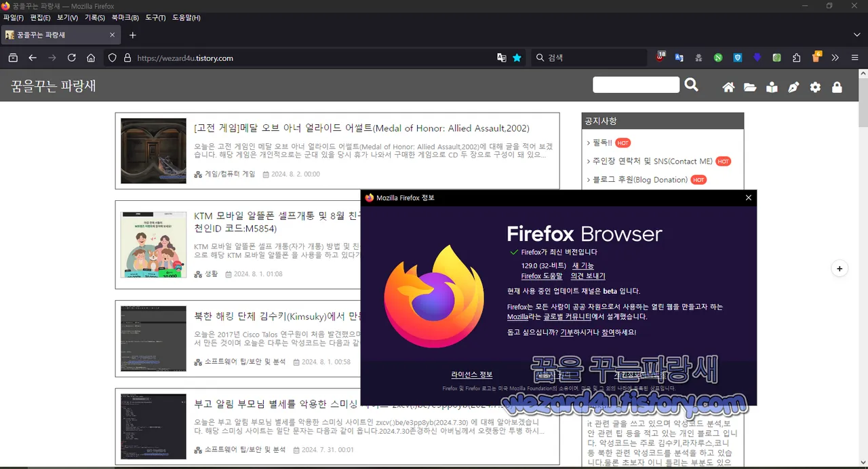The image size is (868, 469).
Task: Open uBlock extension icon with badge 18
Action: click(x=660, y=57)
